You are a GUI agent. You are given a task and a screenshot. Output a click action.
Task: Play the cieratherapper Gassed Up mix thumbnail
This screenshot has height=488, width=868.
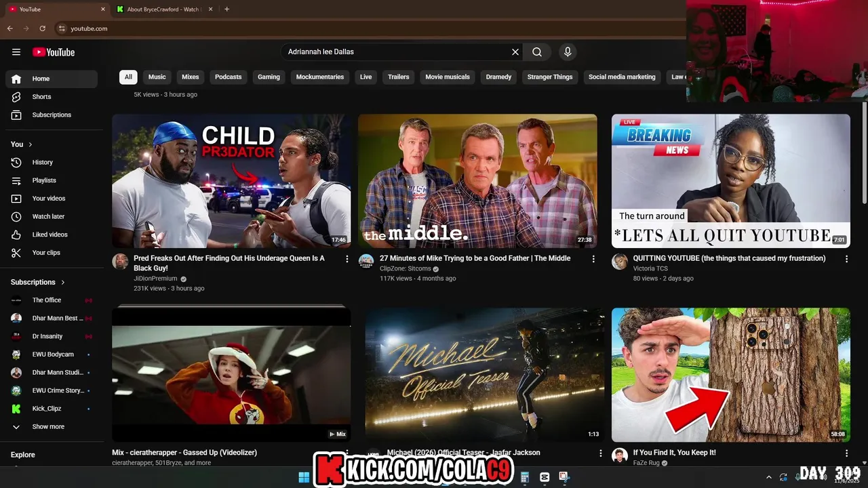tap(231, 375)
